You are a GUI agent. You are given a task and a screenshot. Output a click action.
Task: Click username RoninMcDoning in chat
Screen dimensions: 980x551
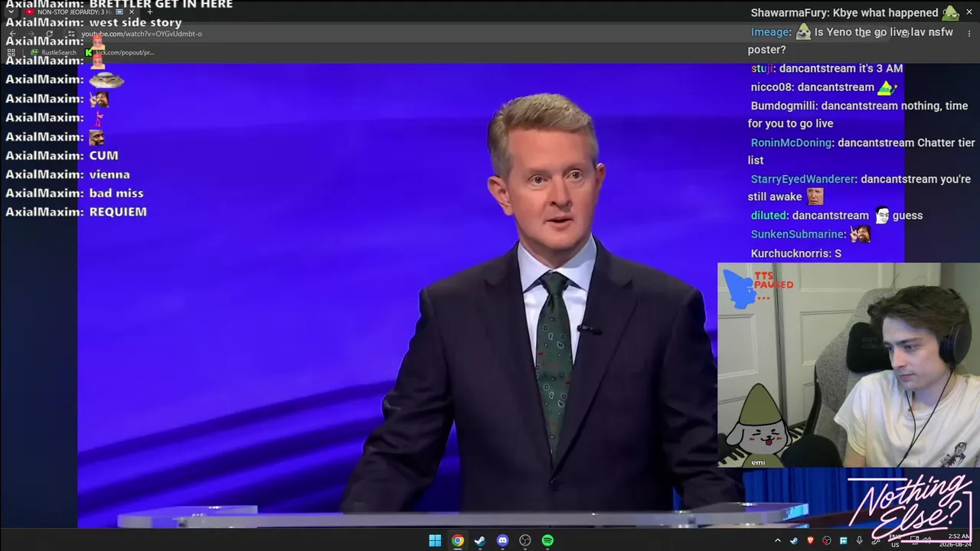(791, 142)
